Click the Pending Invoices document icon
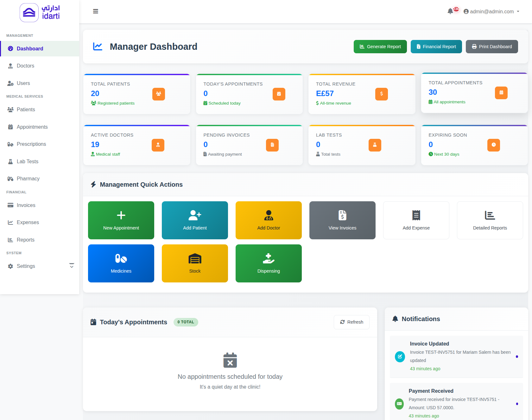 (272, 145)
